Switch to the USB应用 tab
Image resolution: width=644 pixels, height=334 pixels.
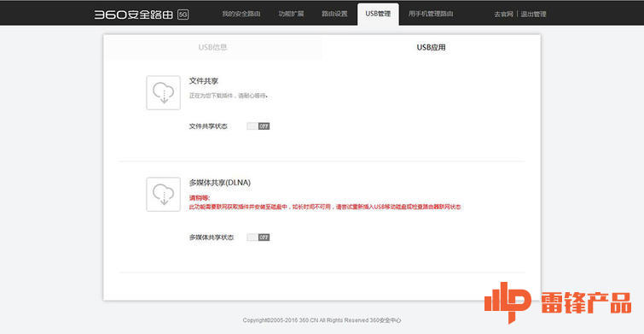click(432, 47)
